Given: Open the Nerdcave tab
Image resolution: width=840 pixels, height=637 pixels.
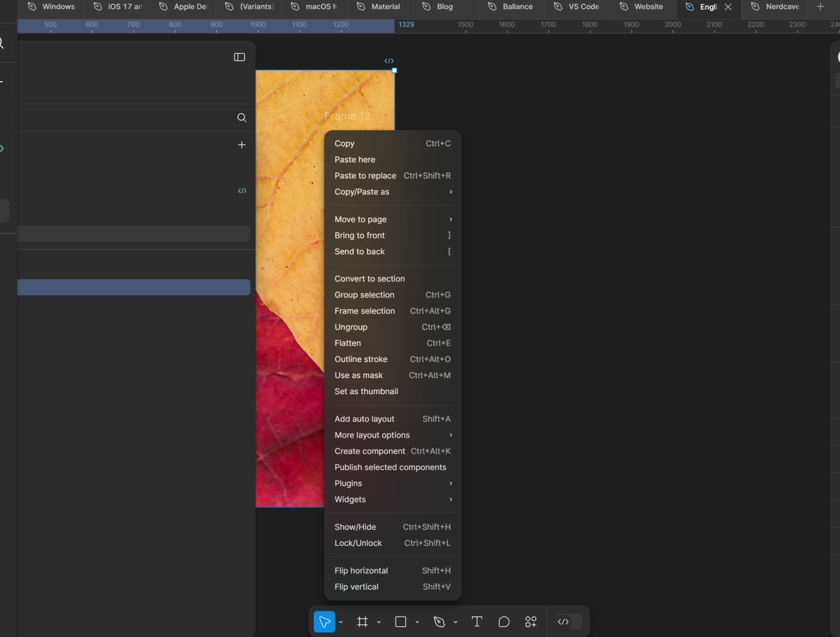Looking at the screenshot, I should pyautogui.click(x=775, y=7).
